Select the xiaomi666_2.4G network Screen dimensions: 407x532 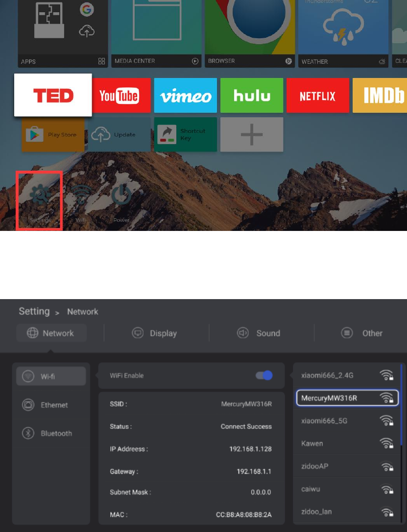pyautogui.click(x=347, y=375)
